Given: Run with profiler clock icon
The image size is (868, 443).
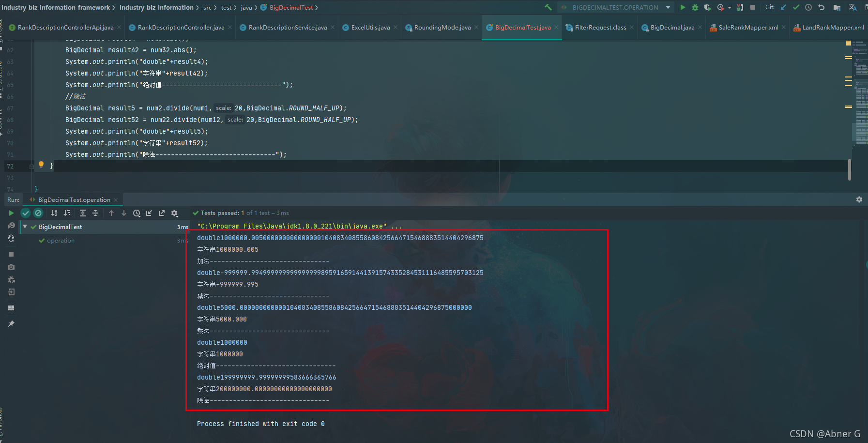Looking at the screenshot, I should tap(720, 7).
